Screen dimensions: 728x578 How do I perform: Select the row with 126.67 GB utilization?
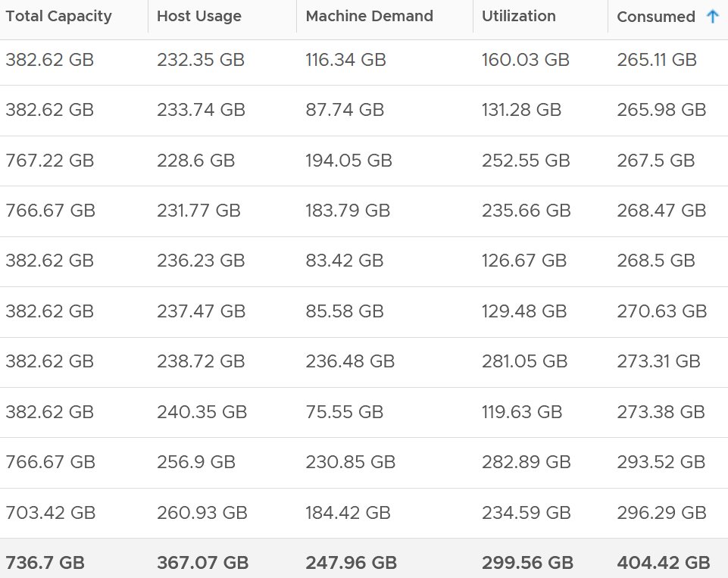point(364,261)
